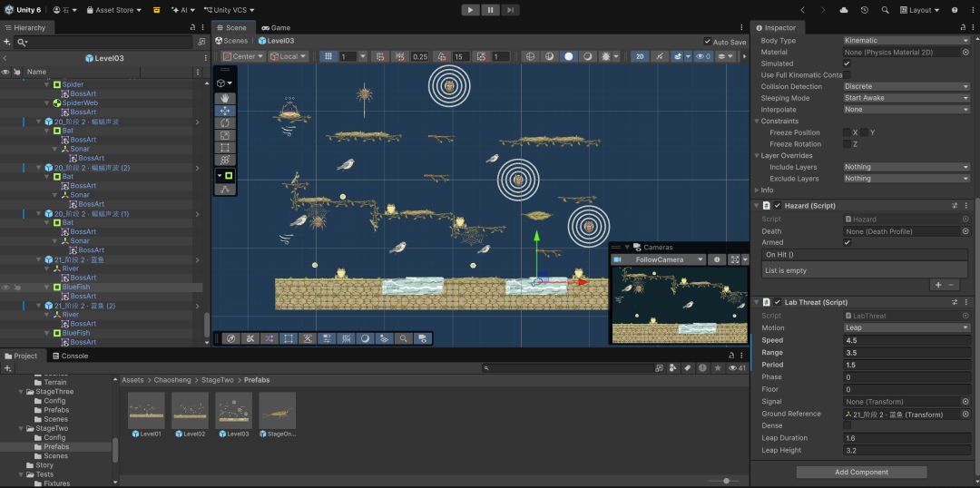Toggle Freeze Position X checkbox
The image size is (980, 488).
point(847,132)
